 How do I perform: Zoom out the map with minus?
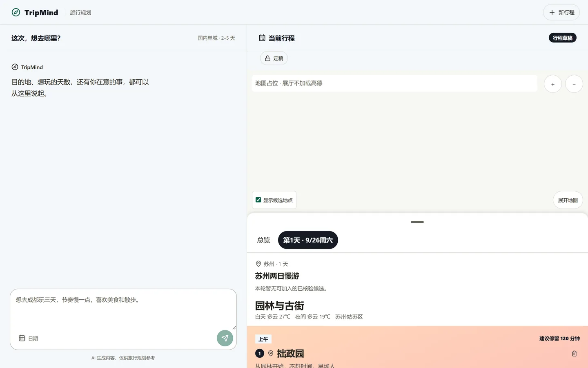pyautogui.click(x=574, y=84)
